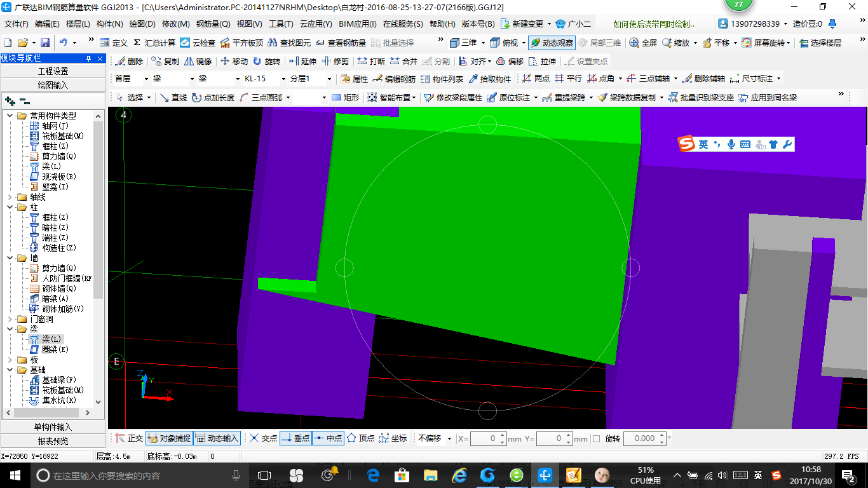Viewport: 868px width, 488px height.
Task: Open the 编辑(E) menu
Action: coord(47,24)
